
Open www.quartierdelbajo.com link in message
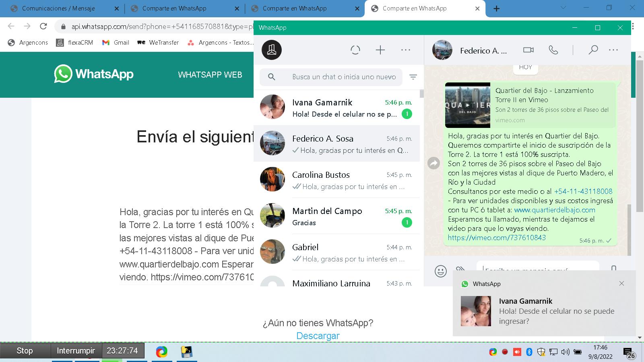(555, 210)
